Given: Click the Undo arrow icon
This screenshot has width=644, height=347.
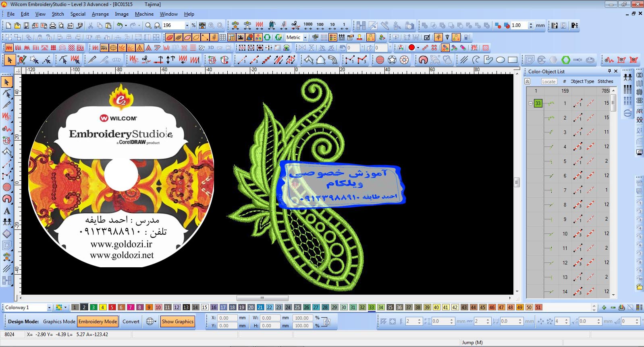Looking at the screenshot, I should pos(120,25).
